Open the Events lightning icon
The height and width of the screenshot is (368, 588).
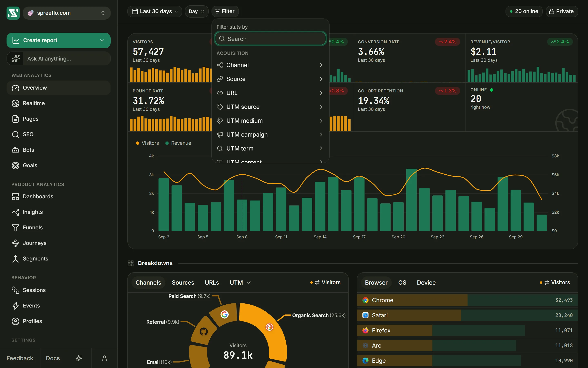click(x=15, y=306)
